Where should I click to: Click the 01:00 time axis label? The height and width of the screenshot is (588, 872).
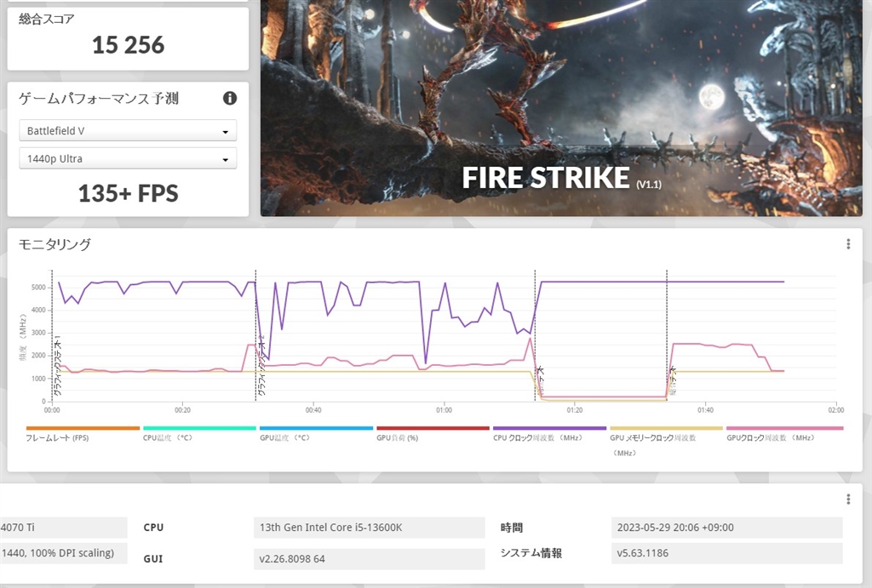click(444, 410)
